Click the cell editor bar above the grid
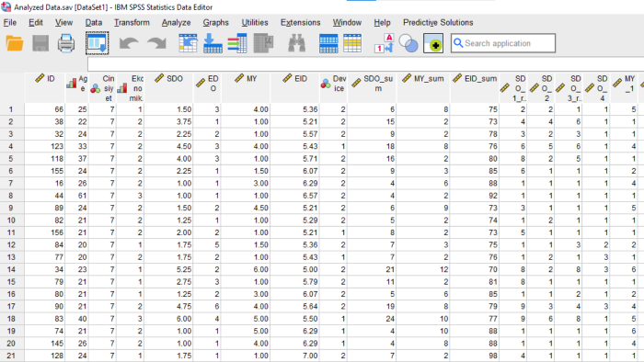644x362 pixels. pyautogui.click(x=365, y=64)
